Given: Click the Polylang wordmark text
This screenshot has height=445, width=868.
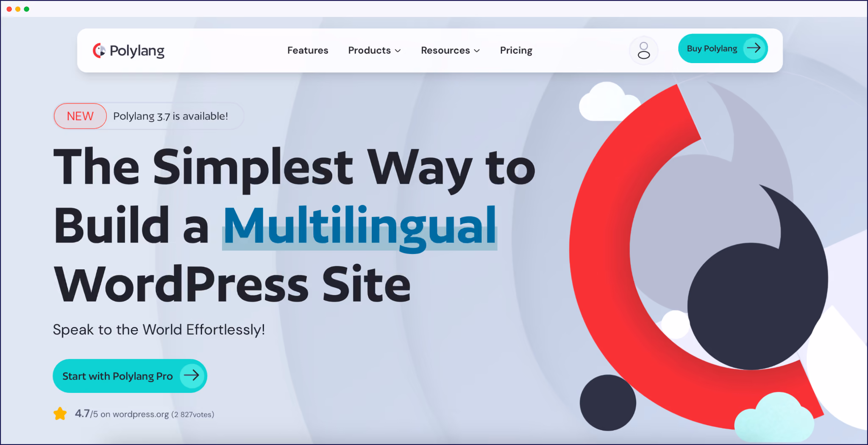Looking at the screenshot, I should (137, 51).
